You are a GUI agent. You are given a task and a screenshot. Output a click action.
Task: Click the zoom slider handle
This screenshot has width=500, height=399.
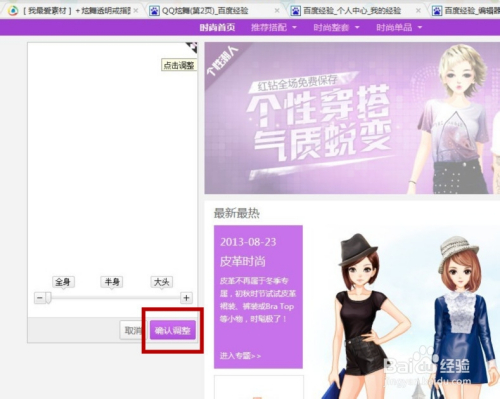point(49,298)
